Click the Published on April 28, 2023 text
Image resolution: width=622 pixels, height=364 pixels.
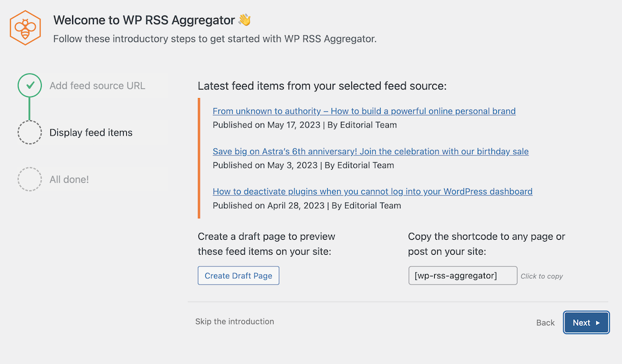pos(307,206)
